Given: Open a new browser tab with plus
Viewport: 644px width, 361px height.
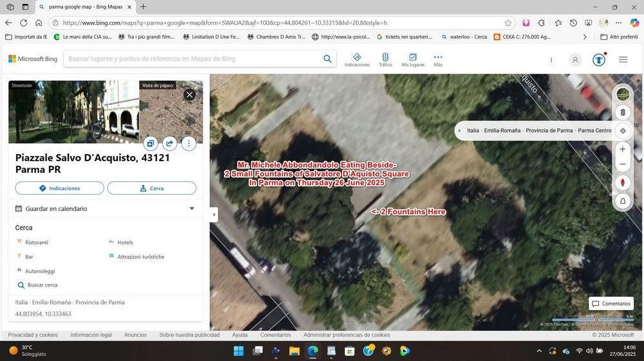Looking at the screenshot, I should click(143, 7).
